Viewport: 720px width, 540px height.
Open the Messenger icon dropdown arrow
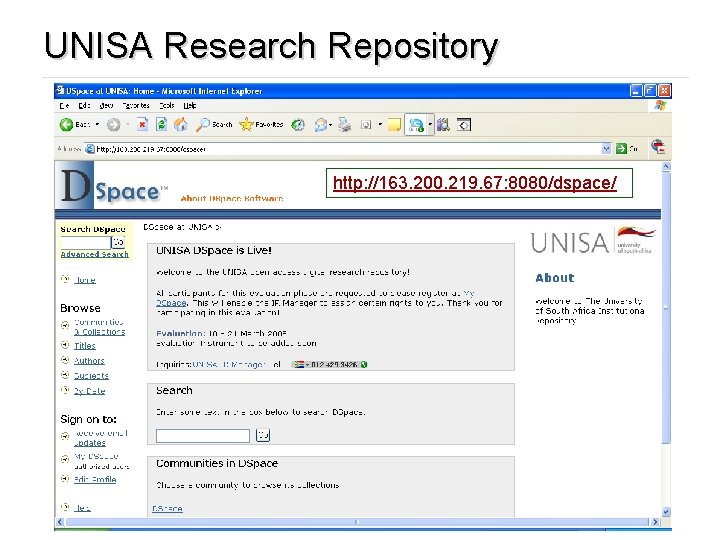tap(430, 125)
